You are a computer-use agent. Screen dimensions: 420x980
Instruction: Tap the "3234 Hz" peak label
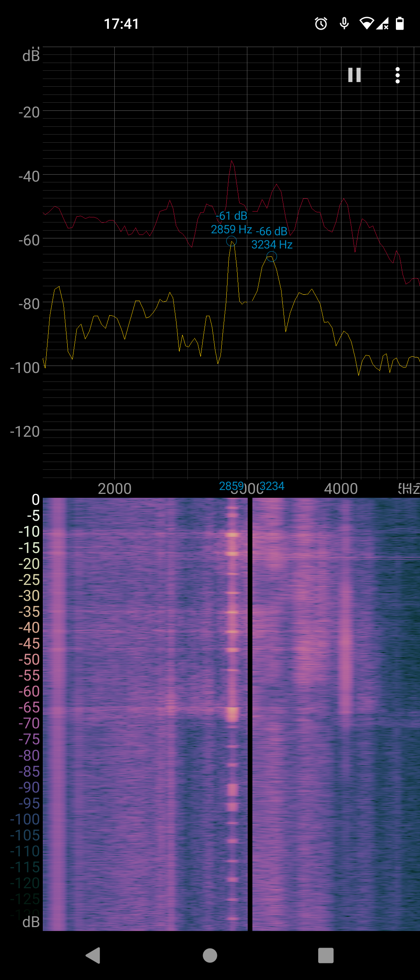(x=272, y=245)
